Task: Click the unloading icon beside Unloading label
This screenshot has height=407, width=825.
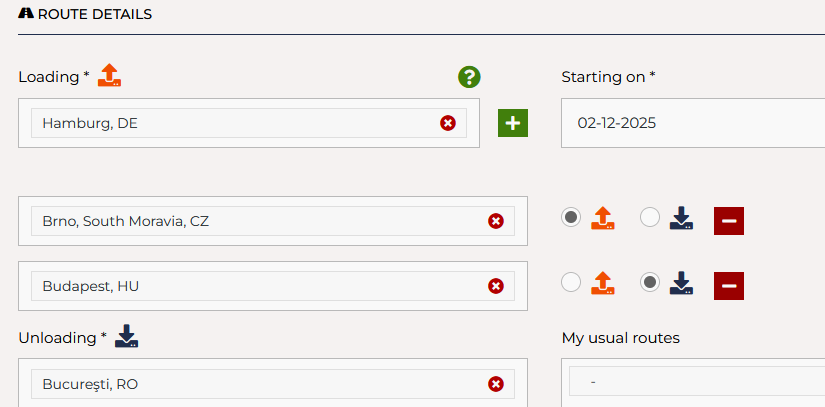Action: [x=126, y=336]
